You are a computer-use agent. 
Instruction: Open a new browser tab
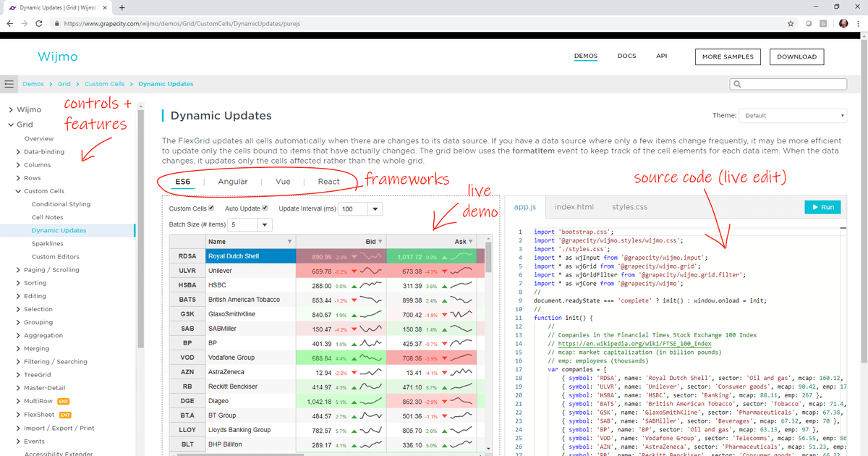coord(122,7)
